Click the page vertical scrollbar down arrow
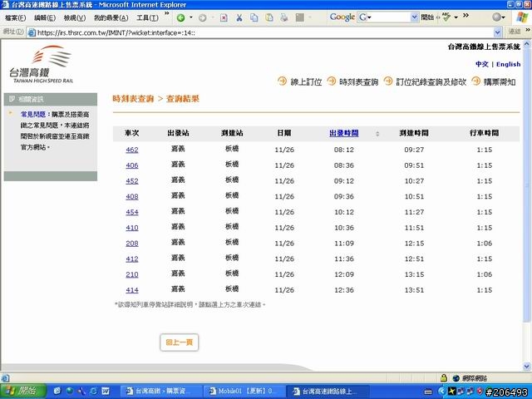Viewport: 532px width, 399px height. pyautogui.click(x=526, y=366)
